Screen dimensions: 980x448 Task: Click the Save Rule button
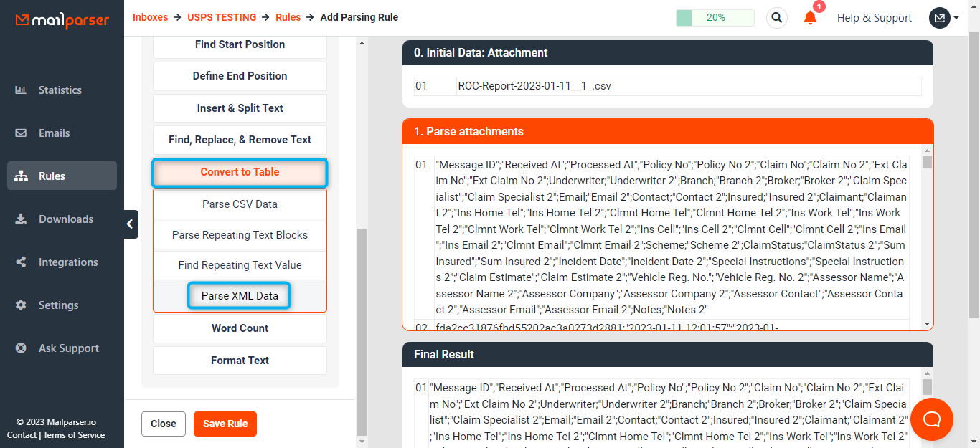(225, 424)
